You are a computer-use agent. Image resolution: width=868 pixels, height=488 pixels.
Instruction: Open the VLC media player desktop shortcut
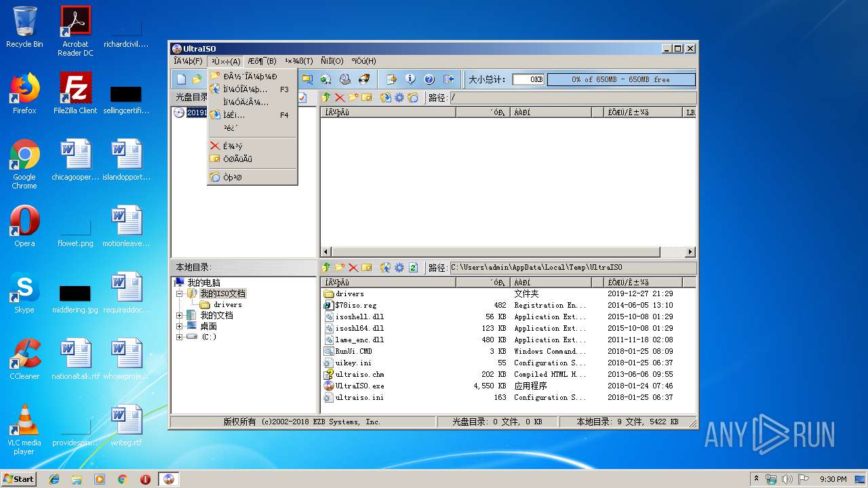point(24,430)
